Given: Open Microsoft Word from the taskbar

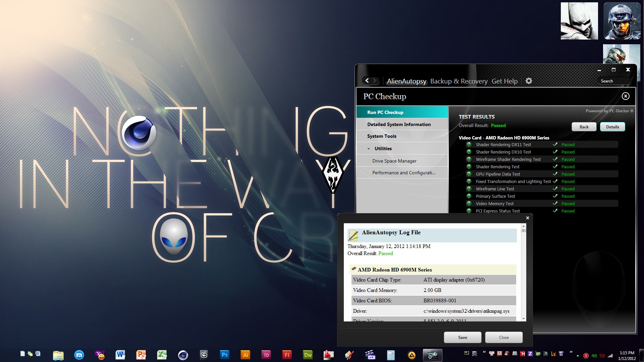Looking at the screenshot, I should (x=120, y=355).
